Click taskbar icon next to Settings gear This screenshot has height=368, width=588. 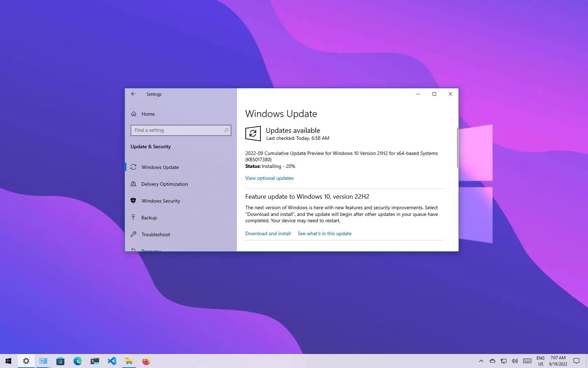43,361
